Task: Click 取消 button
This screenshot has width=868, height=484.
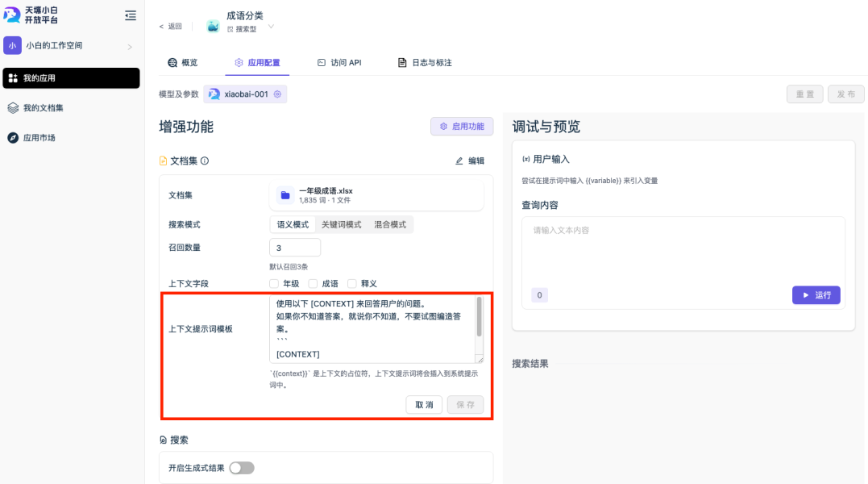Action: point(424,405)
